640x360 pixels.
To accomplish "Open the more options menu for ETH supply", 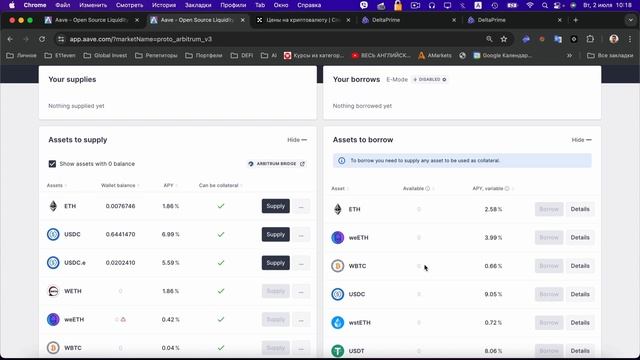I will [x=301, y=206].
